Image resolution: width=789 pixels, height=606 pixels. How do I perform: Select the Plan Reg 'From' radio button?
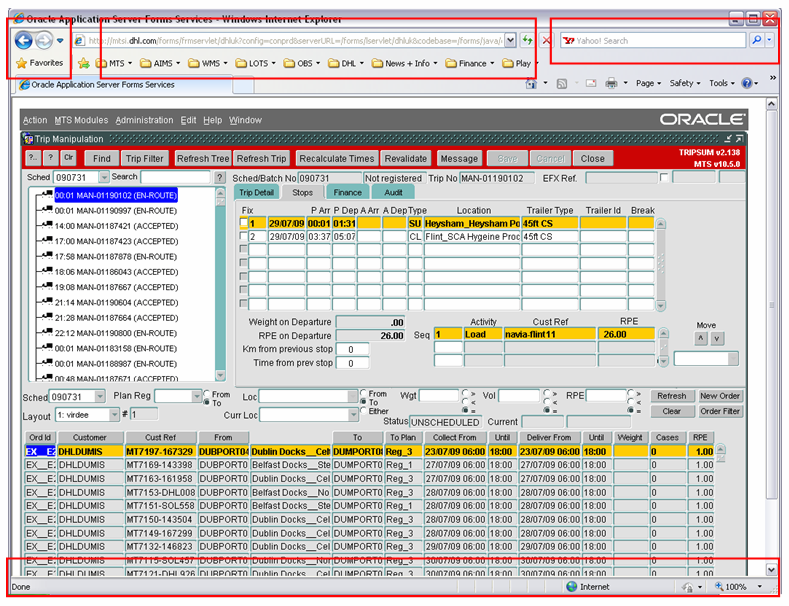207,394
